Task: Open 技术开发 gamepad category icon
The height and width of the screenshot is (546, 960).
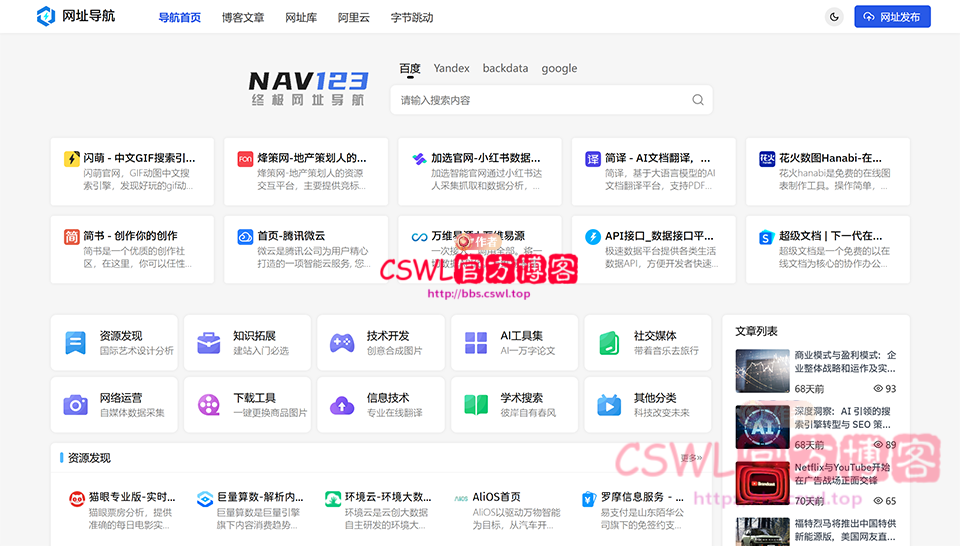Action: click(x=342, y=343)
